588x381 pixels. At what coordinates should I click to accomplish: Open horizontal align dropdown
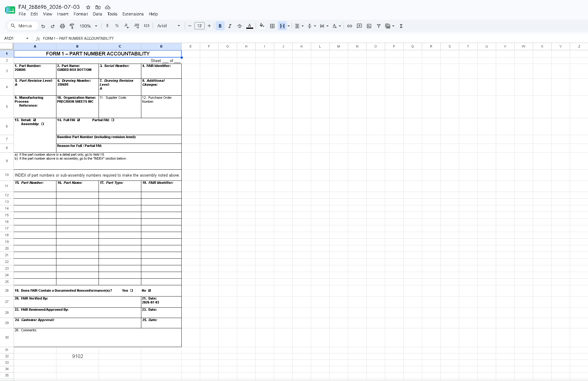pyautogui.click(x=299, y=26)
